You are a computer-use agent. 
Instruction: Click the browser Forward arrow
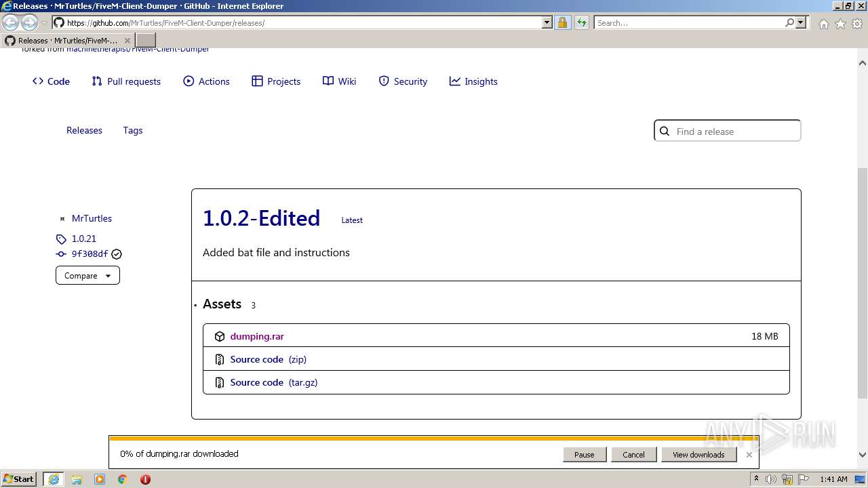tap(29, 22)
